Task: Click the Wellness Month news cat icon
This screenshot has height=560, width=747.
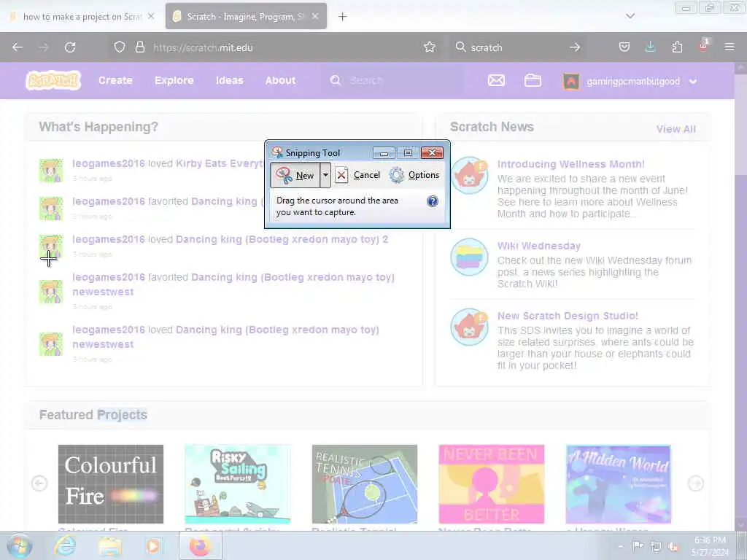Action: 469,175
